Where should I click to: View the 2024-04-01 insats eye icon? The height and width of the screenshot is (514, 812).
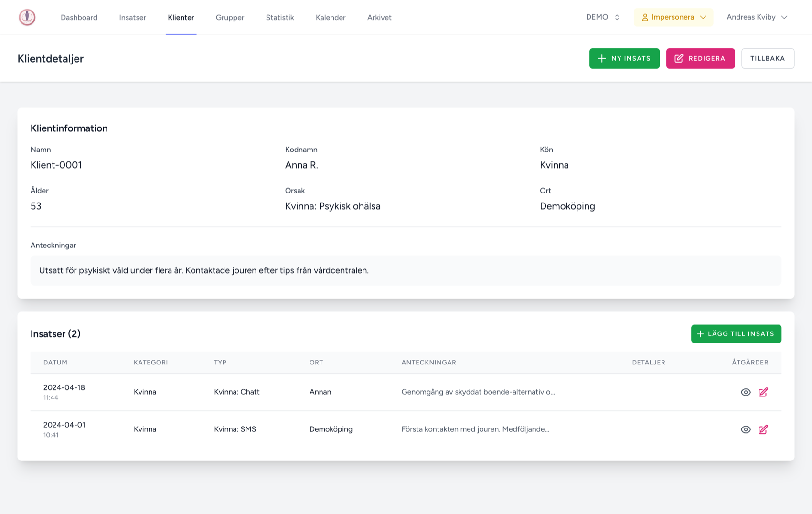point(746,429)
